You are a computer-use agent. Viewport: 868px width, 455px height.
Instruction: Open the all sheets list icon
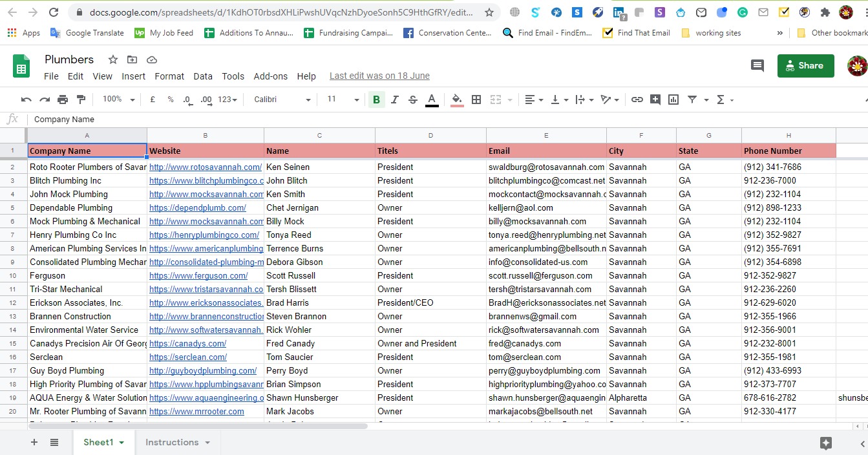54,443
